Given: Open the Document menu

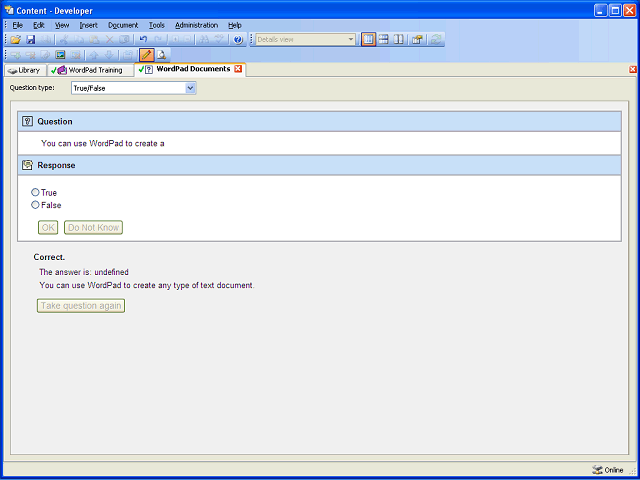Looking at the screenshot, I should click(123, 25).
